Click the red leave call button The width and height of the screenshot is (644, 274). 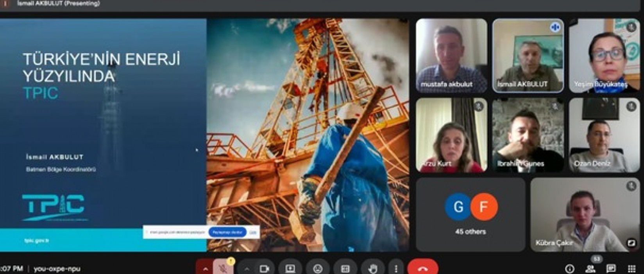click(x=423, y=269)
